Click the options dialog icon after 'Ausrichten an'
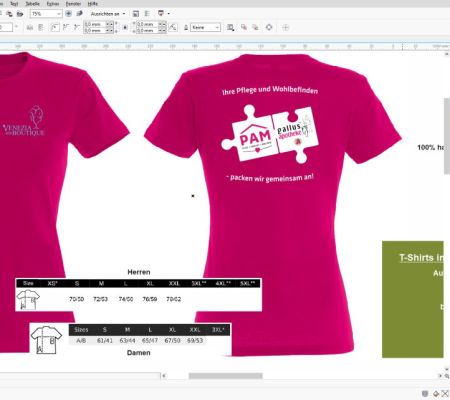The height and width of the screenshot is (400, 450). (x=136, y=14)
